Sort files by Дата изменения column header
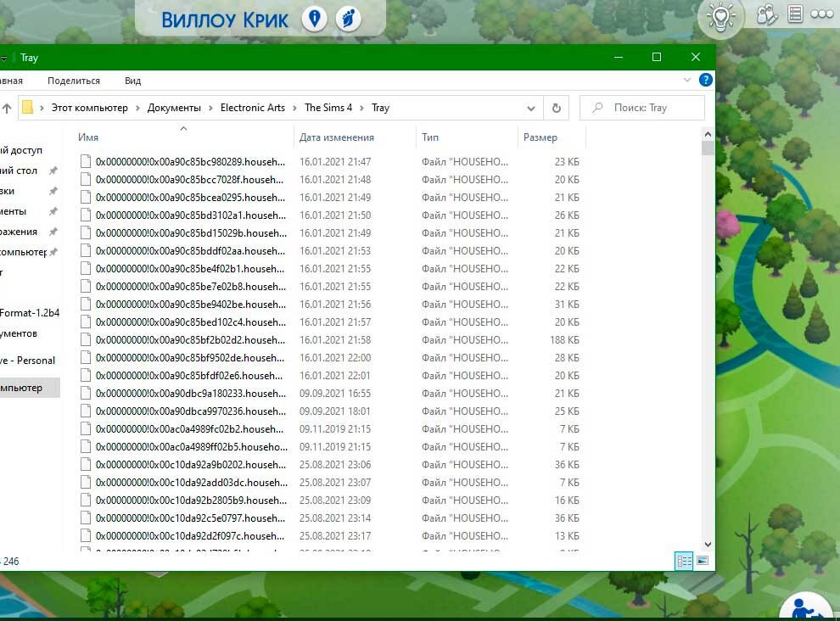 (x=354, y=137)
